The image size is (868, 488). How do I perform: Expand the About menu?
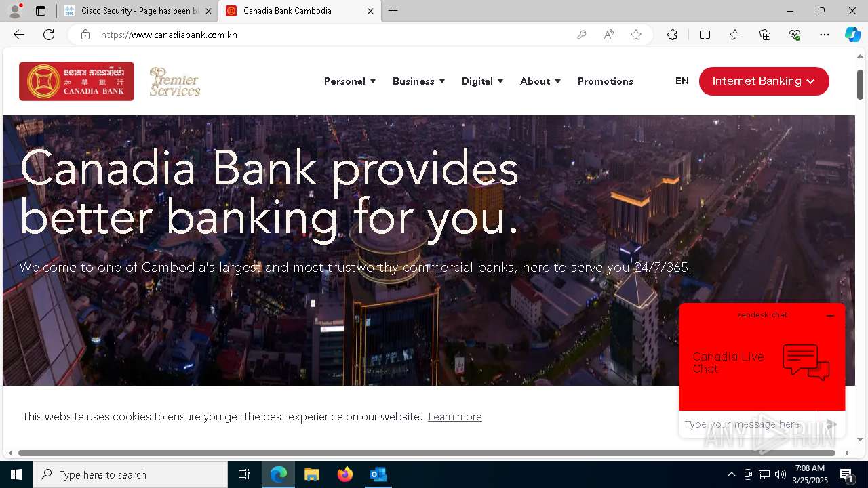point(540,81)
